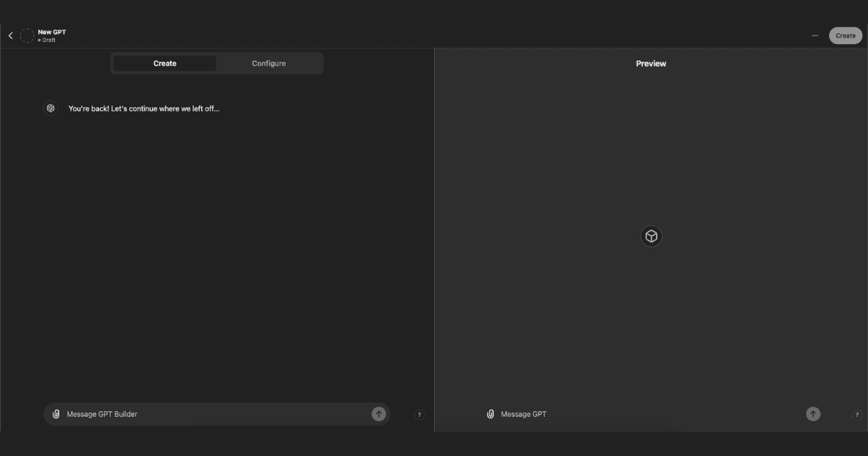Screen dimensions: 868x456
Task: Click the GPT Builder avatar icon
Action: coord(51,108)
